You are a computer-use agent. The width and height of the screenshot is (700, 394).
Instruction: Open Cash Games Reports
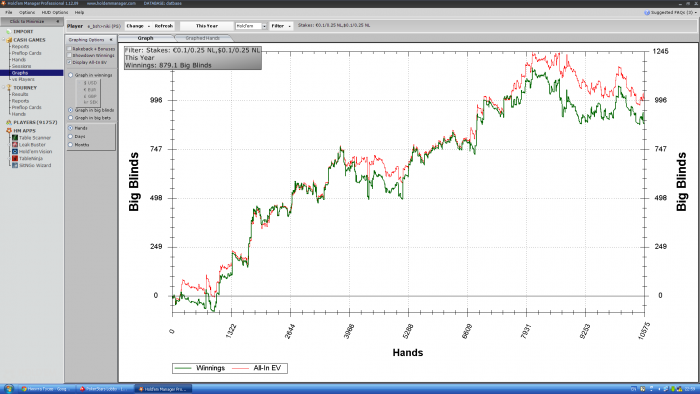(x=21, y=46)
